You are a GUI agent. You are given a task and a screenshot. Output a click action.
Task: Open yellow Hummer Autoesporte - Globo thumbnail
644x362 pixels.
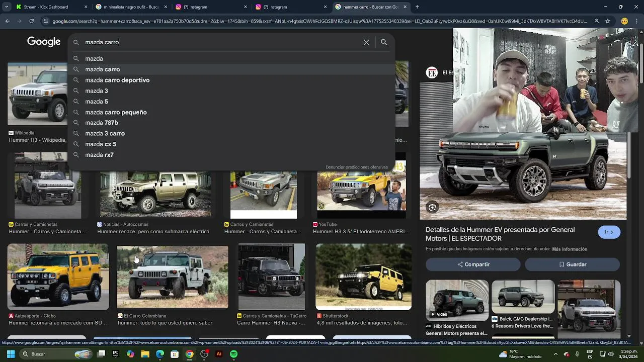pyautogui.click(x=58, y=277)
